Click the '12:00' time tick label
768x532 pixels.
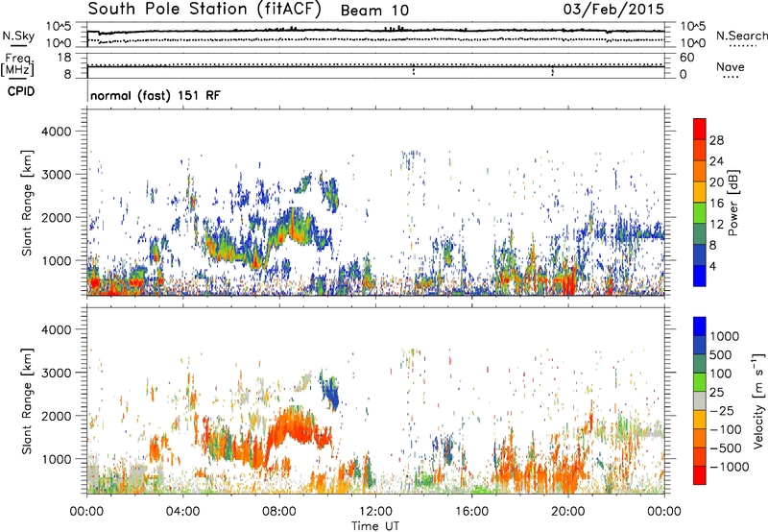pos(375,512)
